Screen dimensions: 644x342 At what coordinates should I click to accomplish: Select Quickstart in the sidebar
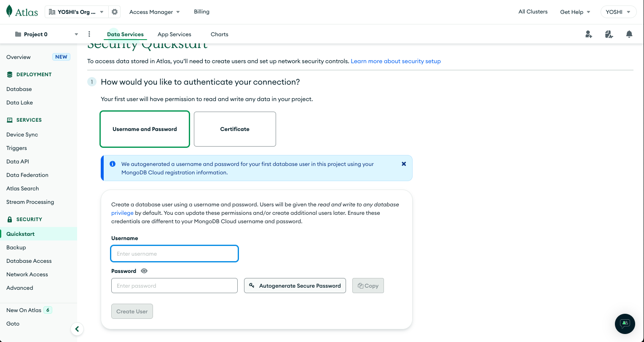pos(38,234)
